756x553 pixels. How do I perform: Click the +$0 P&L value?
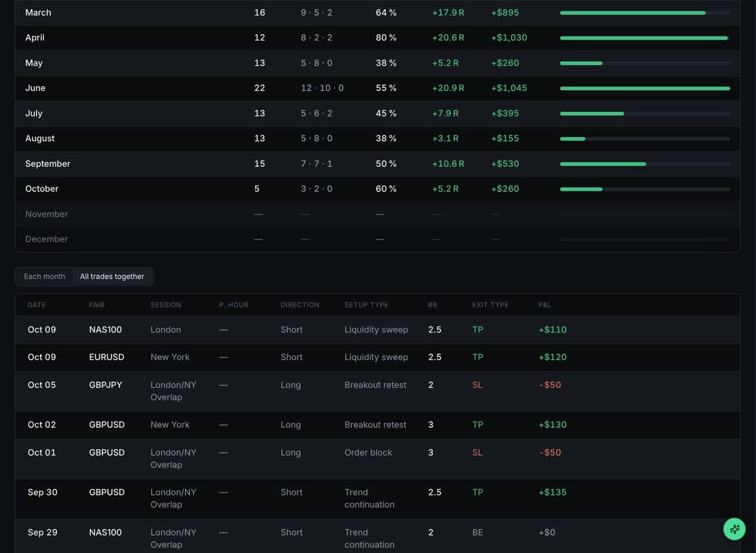pos(547,533)
